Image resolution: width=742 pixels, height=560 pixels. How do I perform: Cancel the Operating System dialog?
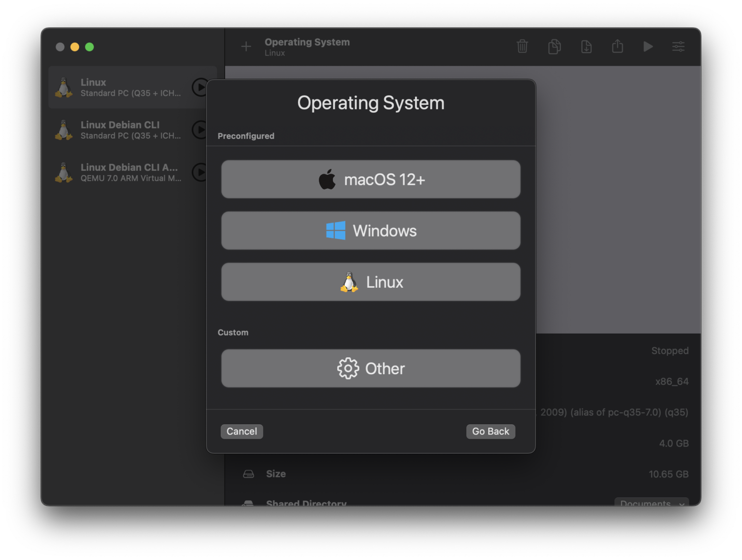click(242, 431)
